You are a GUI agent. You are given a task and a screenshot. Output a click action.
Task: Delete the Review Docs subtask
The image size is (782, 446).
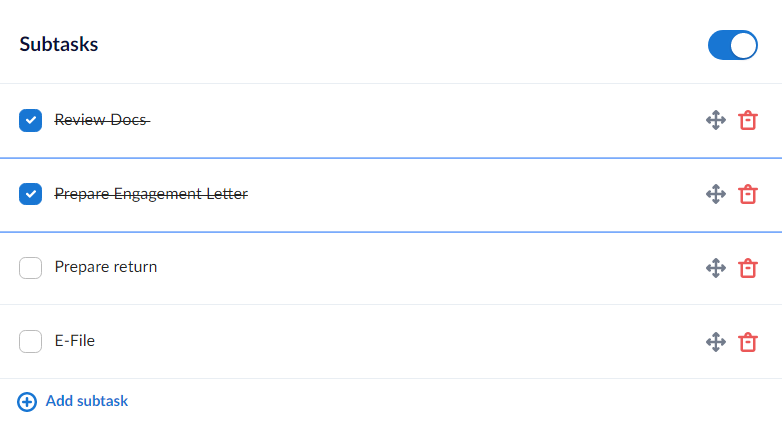[x=747, y=120]
